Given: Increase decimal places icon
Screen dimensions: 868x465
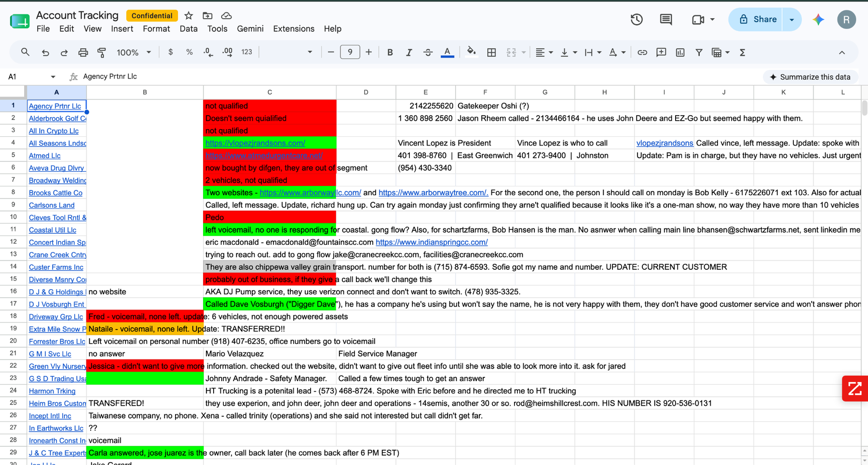Looking at the screenshot, I should coord(227,52).
